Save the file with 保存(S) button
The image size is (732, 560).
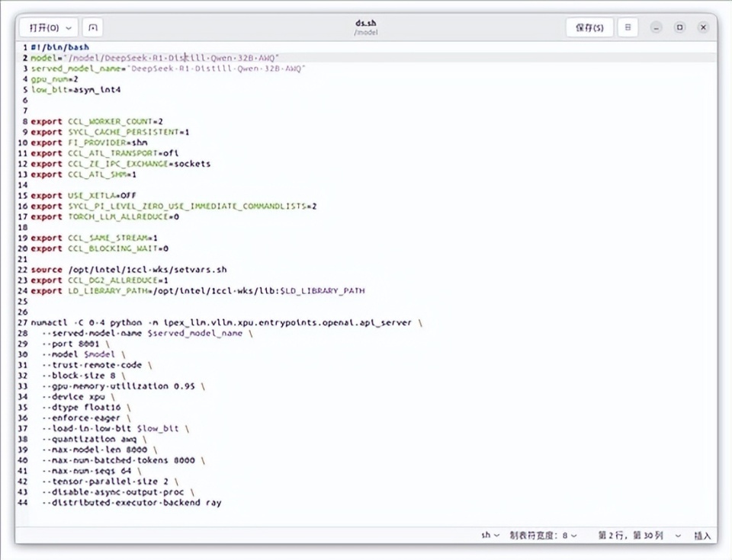(x=589, y=27)
